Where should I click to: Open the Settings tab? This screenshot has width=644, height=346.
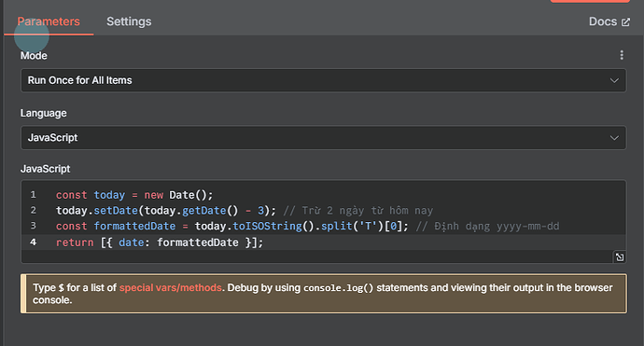pyautogui.click(x=129, y=21)
